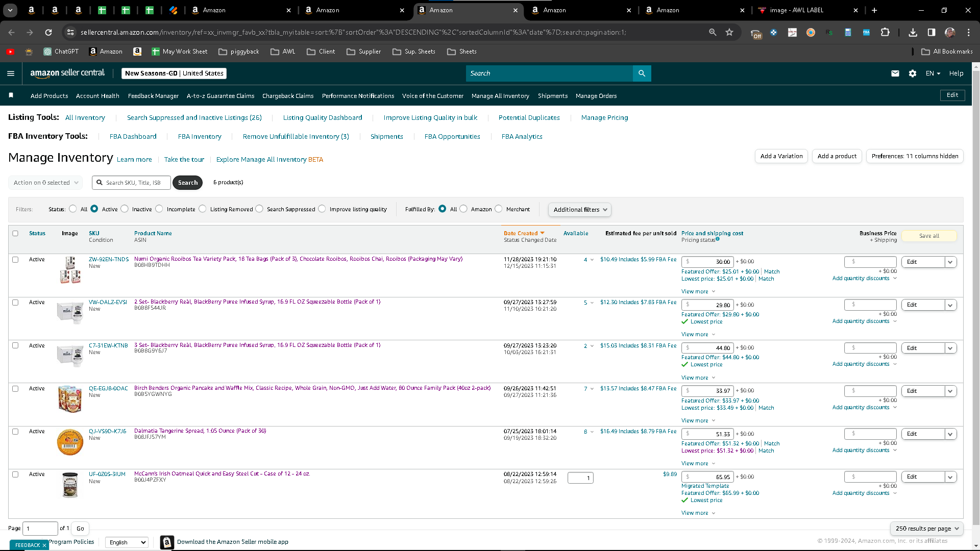Click the Amazon Seller Central logo
This screenshot has height=551, width=980.
[x=67, y=73]
